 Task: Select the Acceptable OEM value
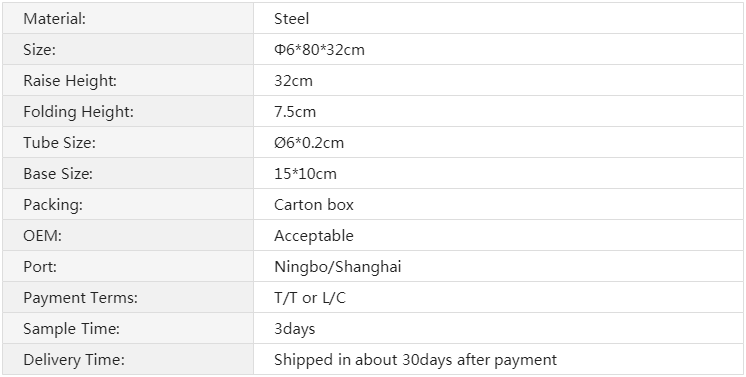[x=314, y=236]
